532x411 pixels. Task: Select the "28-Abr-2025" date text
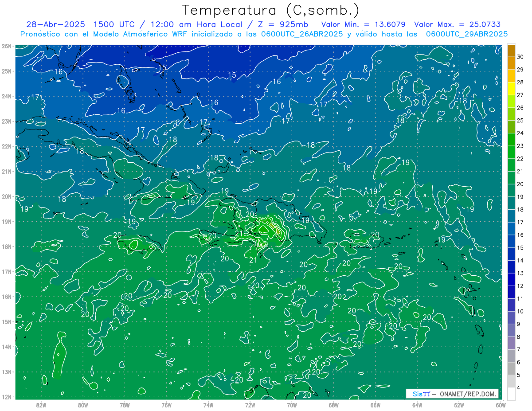tap(56, 24)
